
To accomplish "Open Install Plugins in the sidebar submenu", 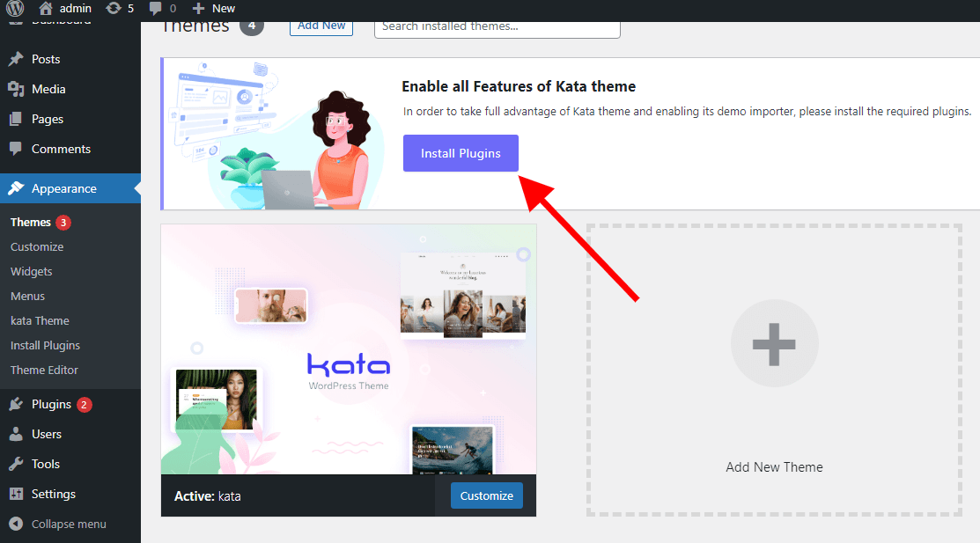I will (45, 346).
